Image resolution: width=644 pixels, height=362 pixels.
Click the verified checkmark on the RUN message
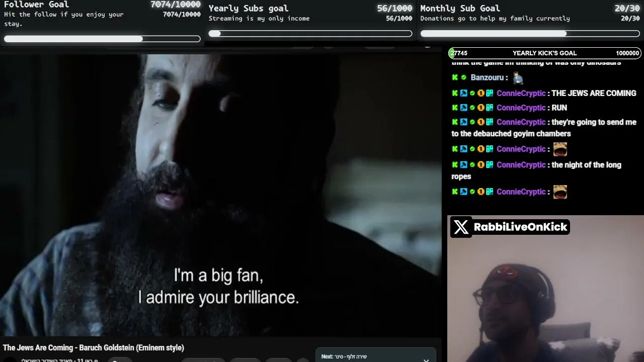click(472, 108)
